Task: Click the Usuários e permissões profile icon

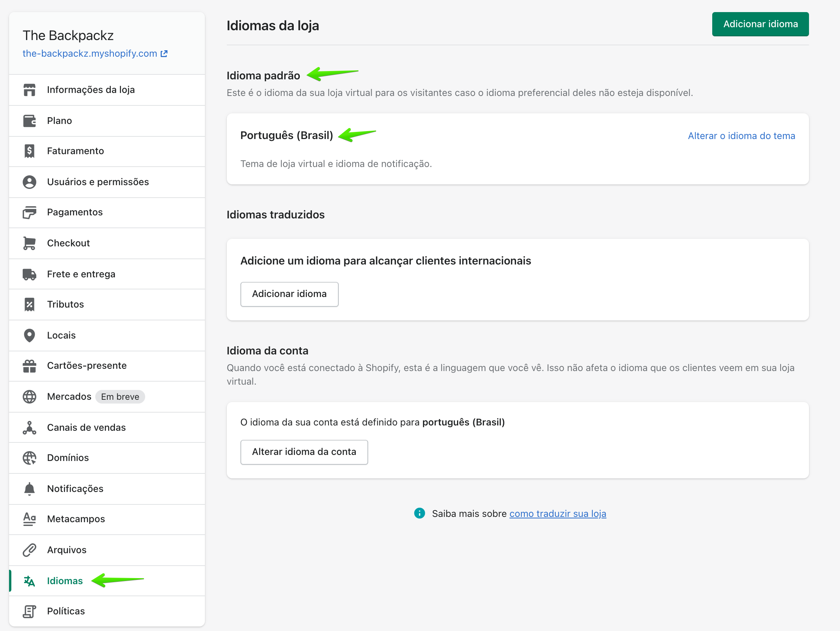Action: coord(29,182)
